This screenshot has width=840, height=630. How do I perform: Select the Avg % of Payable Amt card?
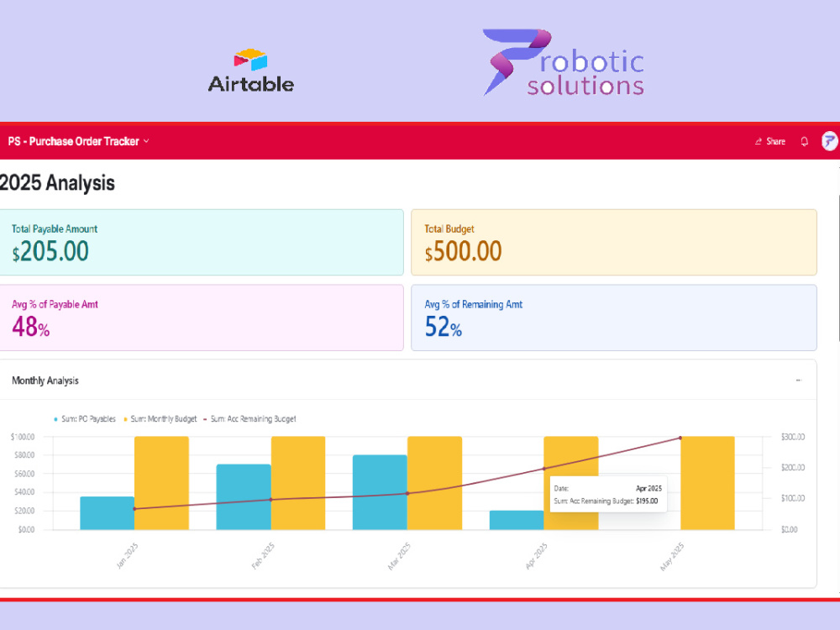click(x=202, y=318)
